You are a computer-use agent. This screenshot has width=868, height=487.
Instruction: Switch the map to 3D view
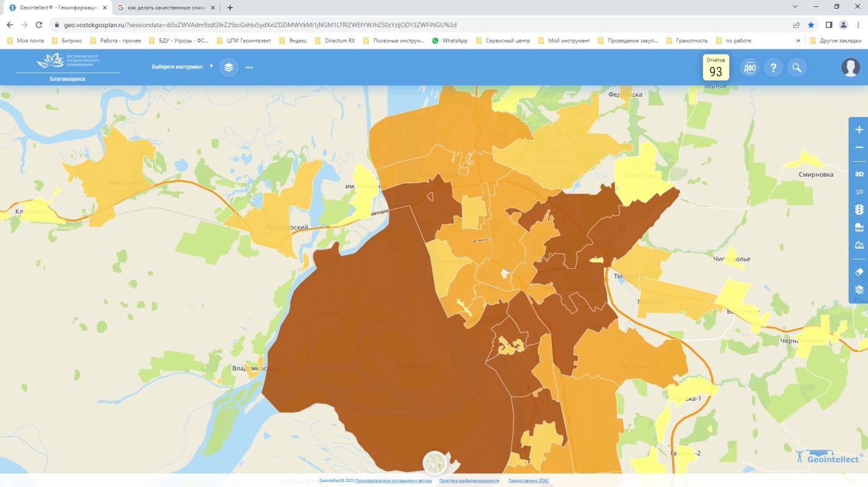tap(859, 174)
